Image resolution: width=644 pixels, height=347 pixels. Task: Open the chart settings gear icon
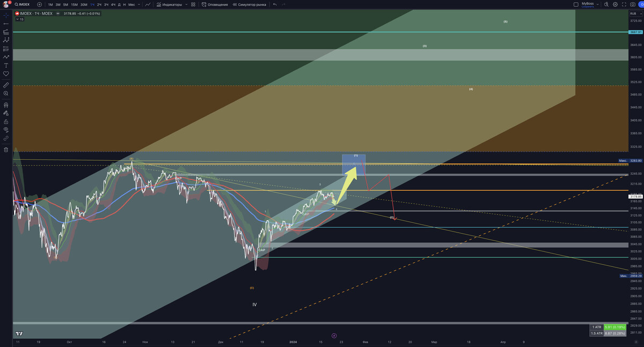pyautogui.click(x=615, y=4)
